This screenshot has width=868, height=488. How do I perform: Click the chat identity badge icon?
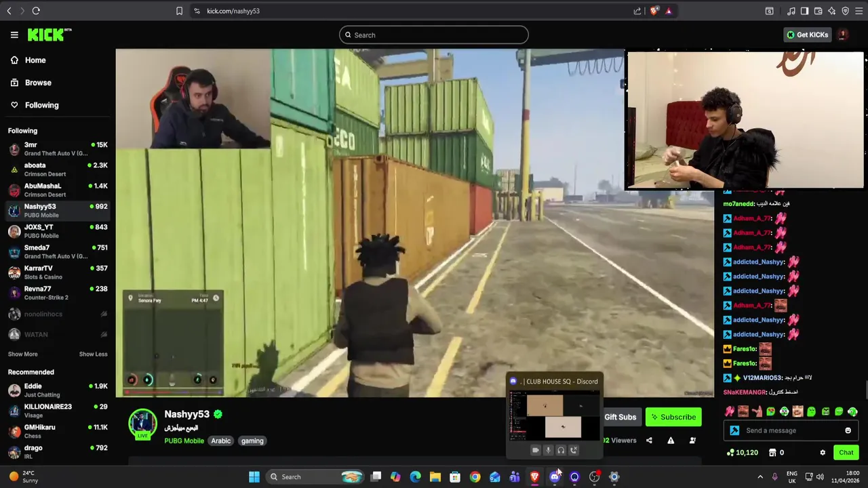734,430
